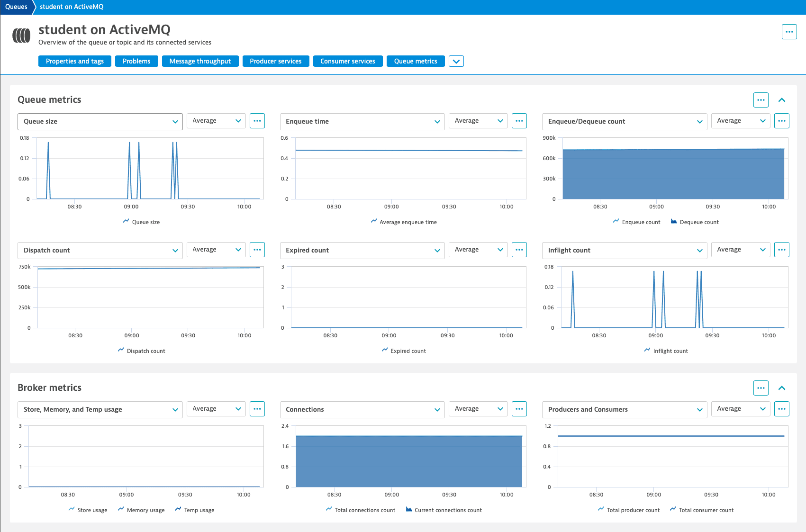Jump to Producer services section

276,61
